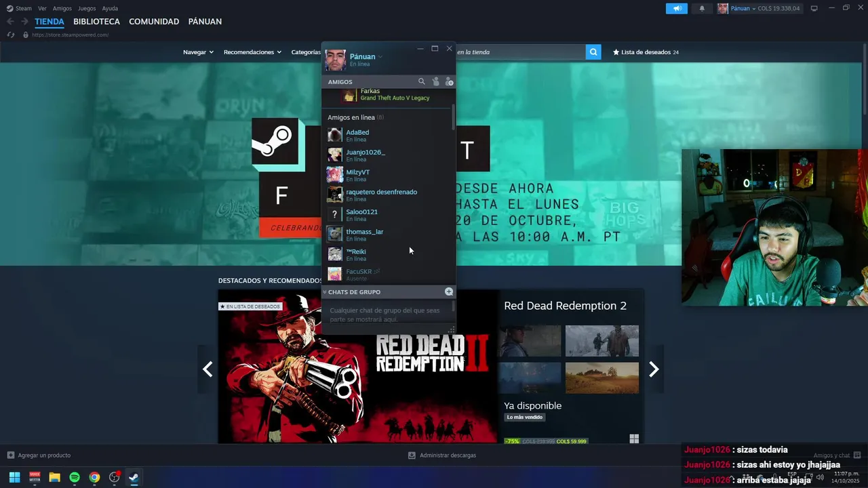
Task: Open MilzyVT's avatar in friends list
Action: click(x=335, y=175)
